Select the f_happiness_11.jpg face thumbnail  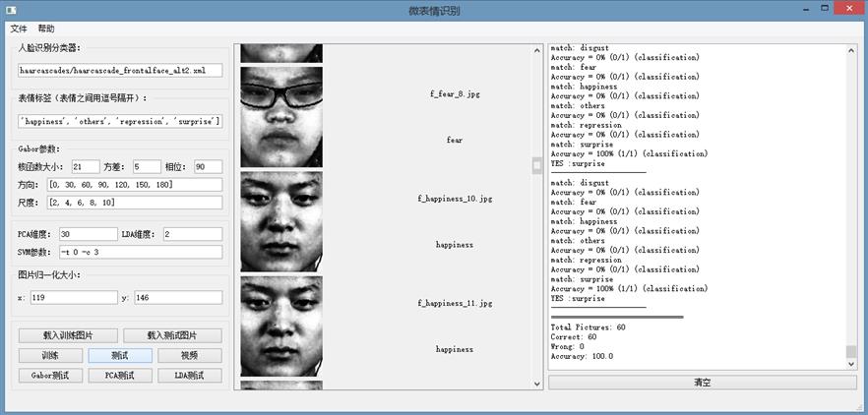point(281,326)
